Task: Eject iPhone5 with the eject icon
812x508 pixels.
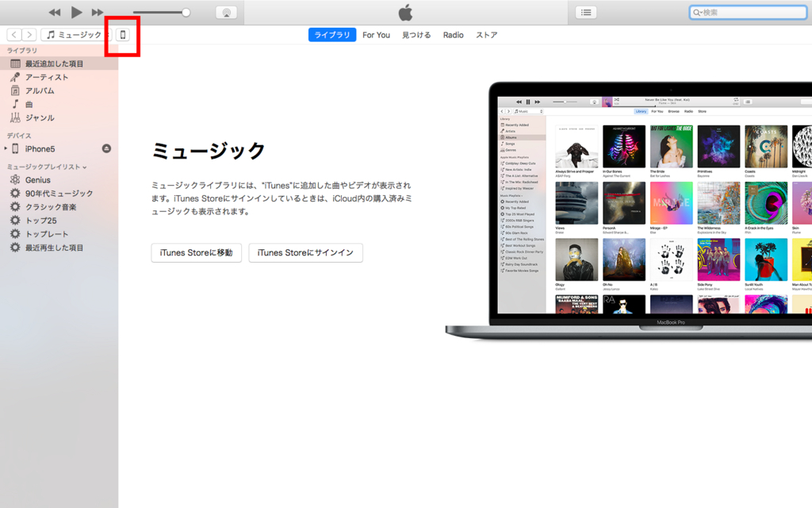Action: [106, 148]
